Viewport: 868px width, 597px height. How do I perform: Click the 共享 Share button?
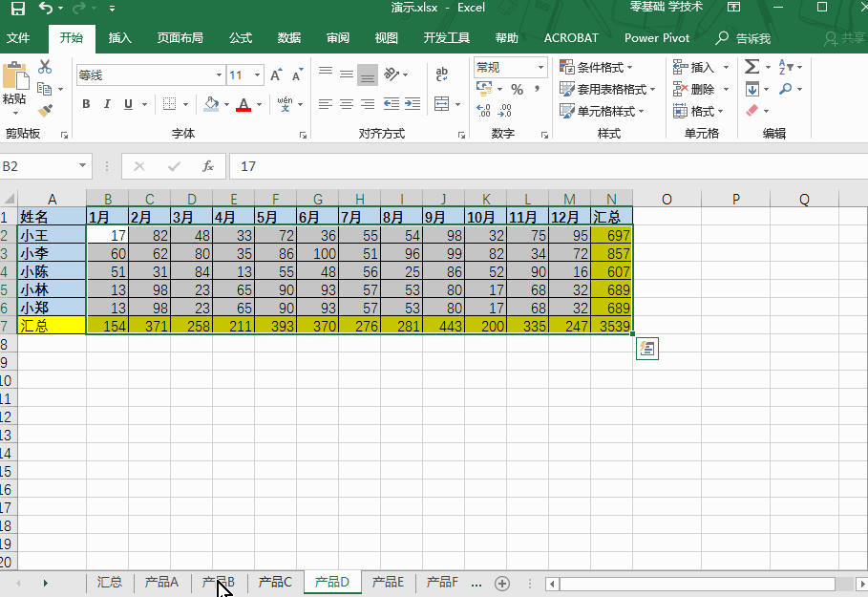(843, 38)
